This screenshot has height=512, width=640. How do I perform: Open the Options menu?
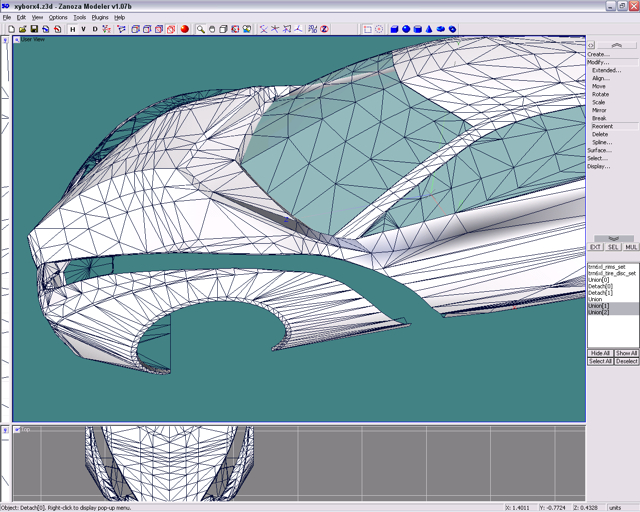(58, 17)
